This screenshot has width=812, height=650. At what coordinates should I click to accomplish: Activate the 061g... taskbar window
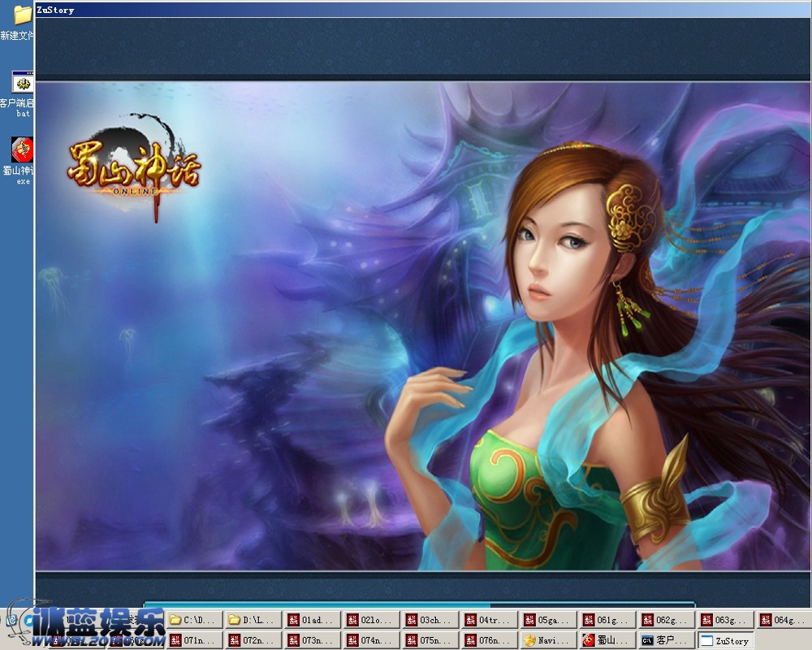coord(608,619)
